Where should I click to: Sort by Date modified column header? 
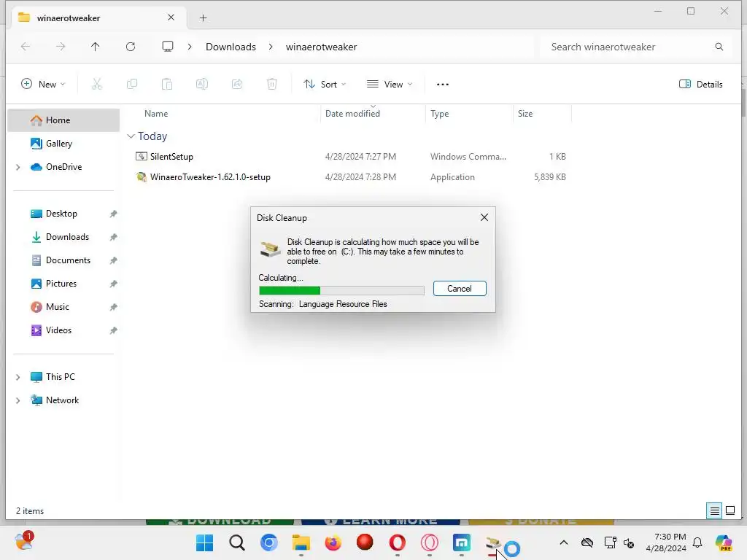[x=352, y=113]
